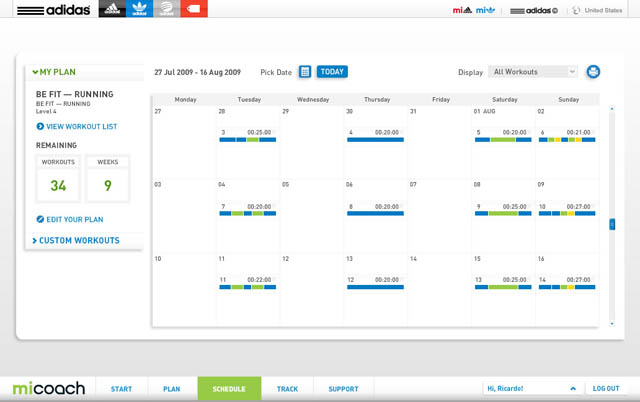This screenshot has height=402, width=640.
Task: Click the Edit Your Plan link
Action: pos(70,219)
